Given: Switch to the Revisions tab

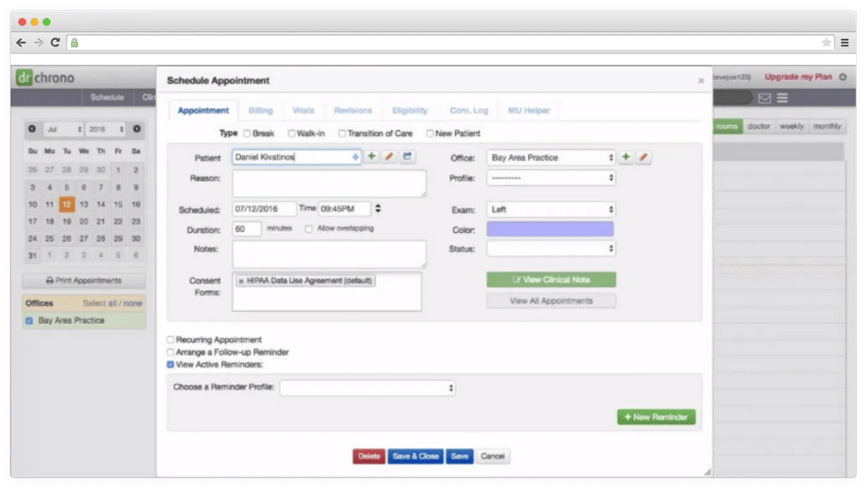Looking at the screenshot, I should [353, 110].
